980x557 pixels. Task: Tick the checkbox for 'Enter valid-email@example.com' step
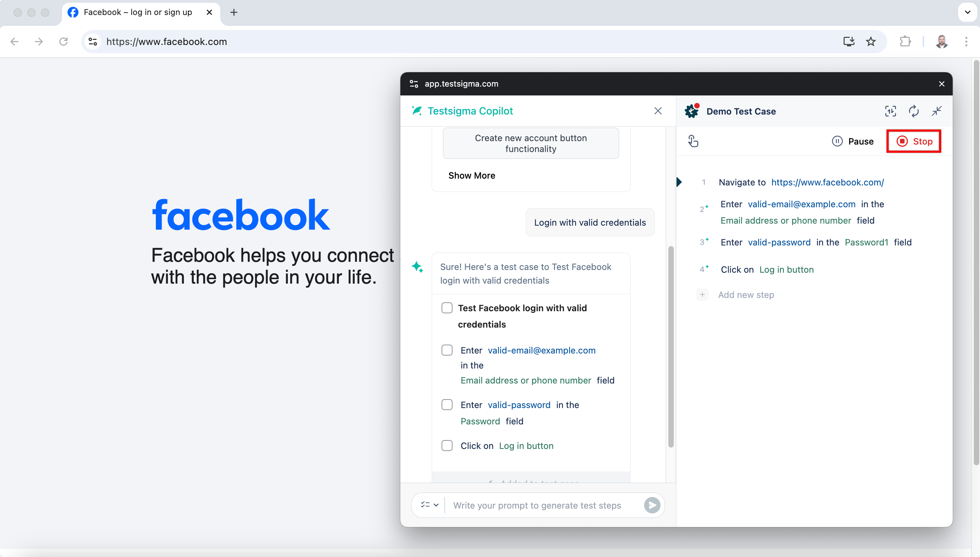coord(447,350)
